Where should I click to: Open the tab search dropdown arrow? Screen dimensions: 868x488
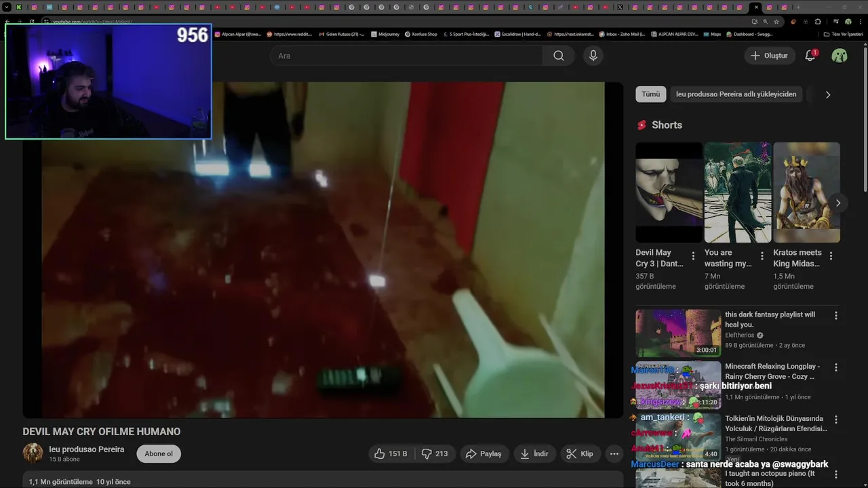point(5,7)
